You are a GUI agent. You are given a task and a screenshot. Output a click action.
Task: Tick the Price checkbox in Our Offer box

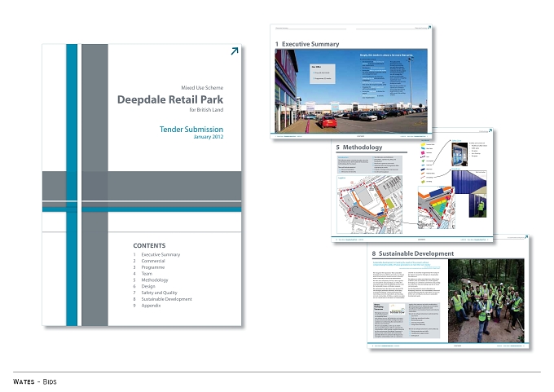pyautogui.click(x=314, y=73)
